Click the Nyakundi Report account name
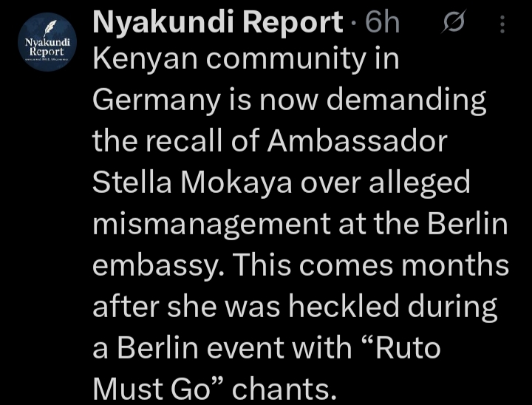The width and height of the screenshot is (532, 405). (216, 24)
